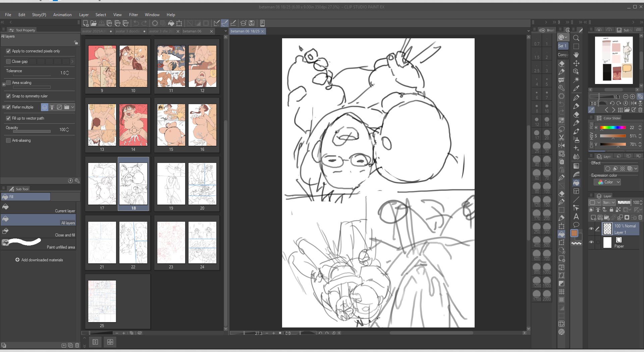Select the Auto select magic wand tool
644x352 pixels.
[576, 80]
